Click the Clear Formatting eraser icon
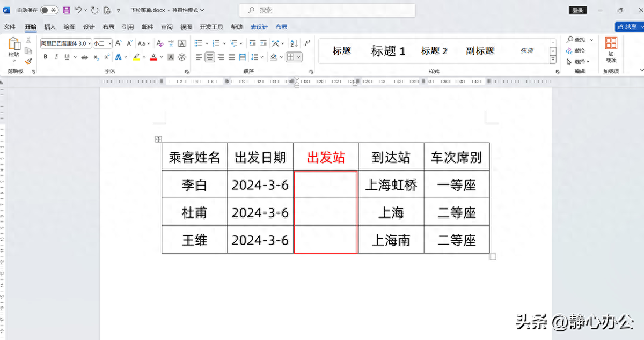 pos(159,43)
